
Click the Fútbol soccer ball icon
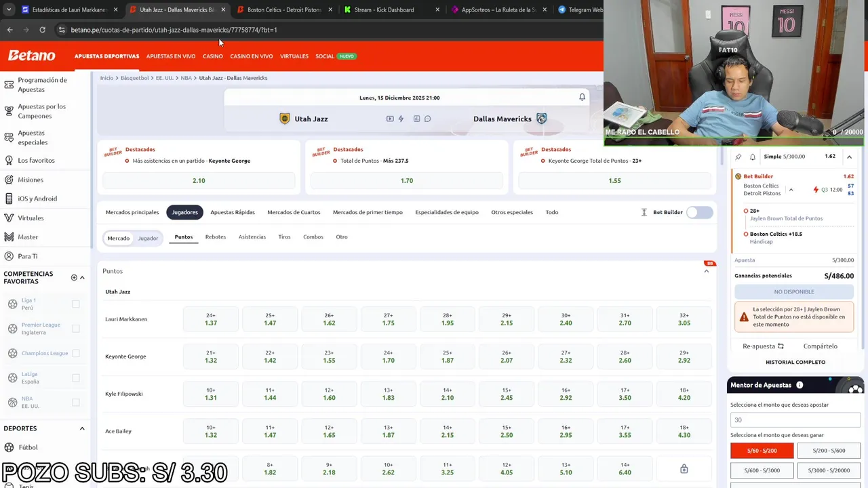[x=9, y=447]
